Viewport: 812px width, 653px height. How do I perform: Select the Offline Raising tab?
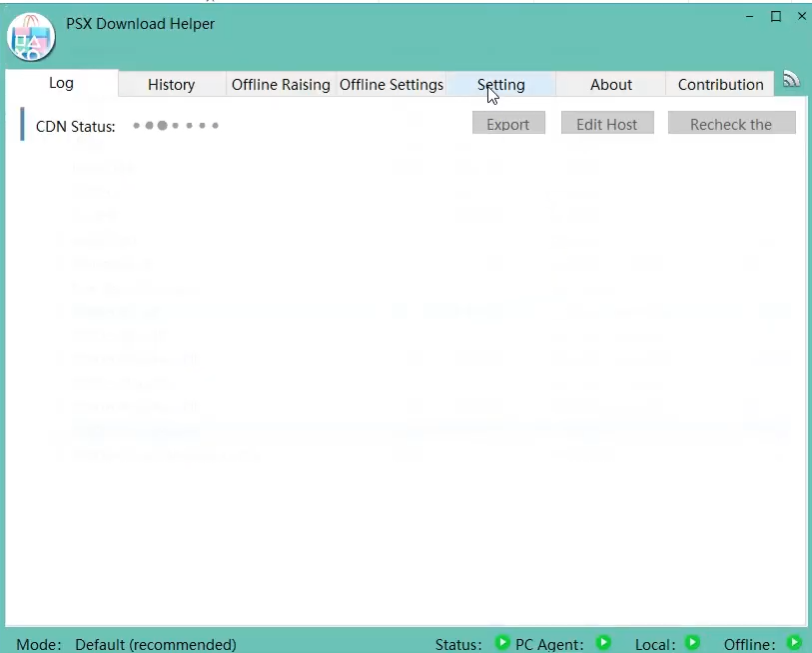click(281, 85)
